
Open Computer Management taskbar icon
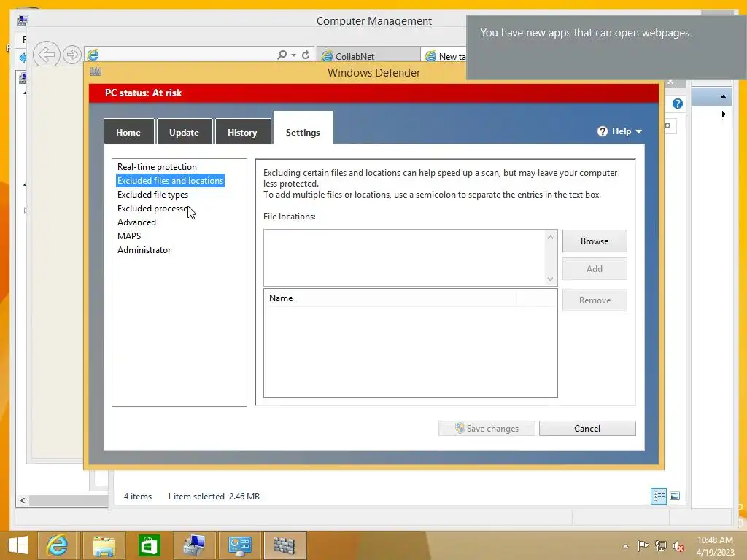[x=194, y=545]
